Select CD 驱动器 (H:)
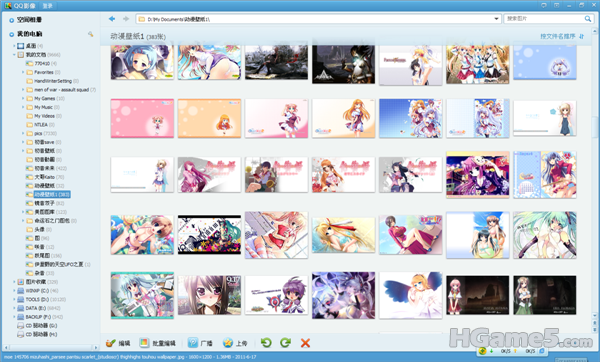The width and height of the screenshot is (600, 362). [37, 334]
